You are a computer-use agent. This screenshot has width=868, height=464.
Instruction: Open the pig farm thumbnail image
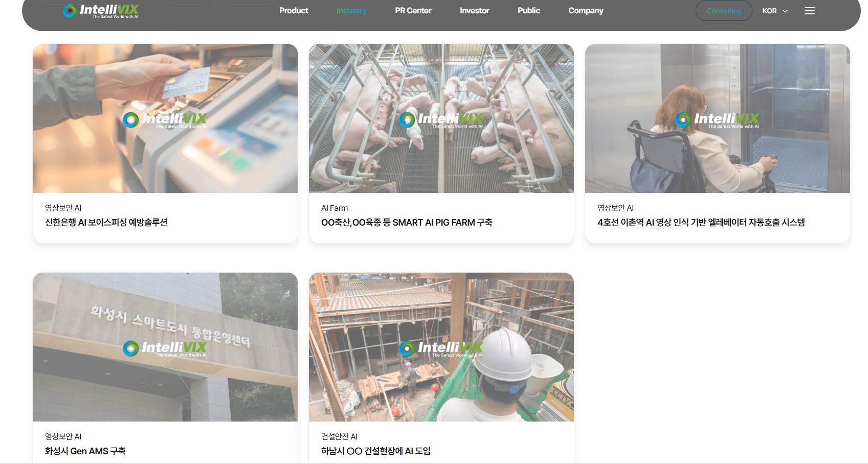pyautogui.click(x=441, y=118)
